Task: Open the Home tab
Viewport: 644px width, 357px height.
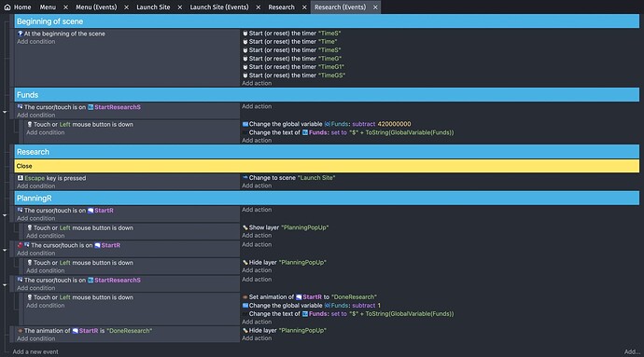Action: point(17,7)
